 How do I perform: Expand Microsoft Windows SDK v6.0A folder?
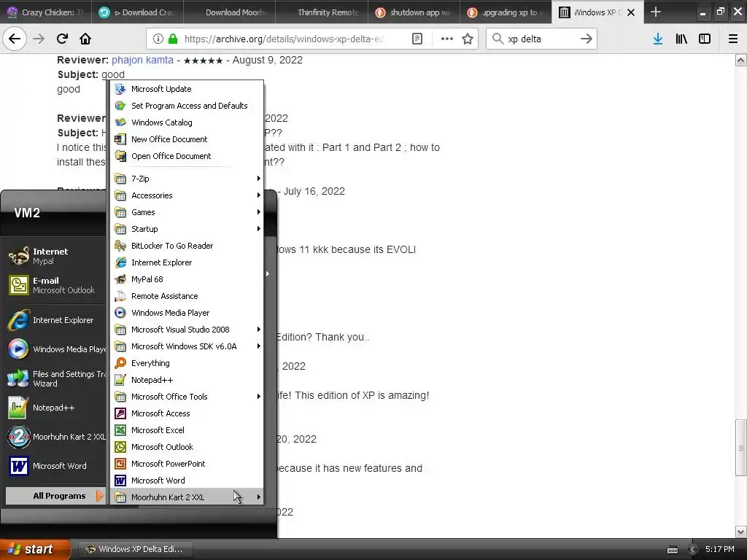[187, 346]
